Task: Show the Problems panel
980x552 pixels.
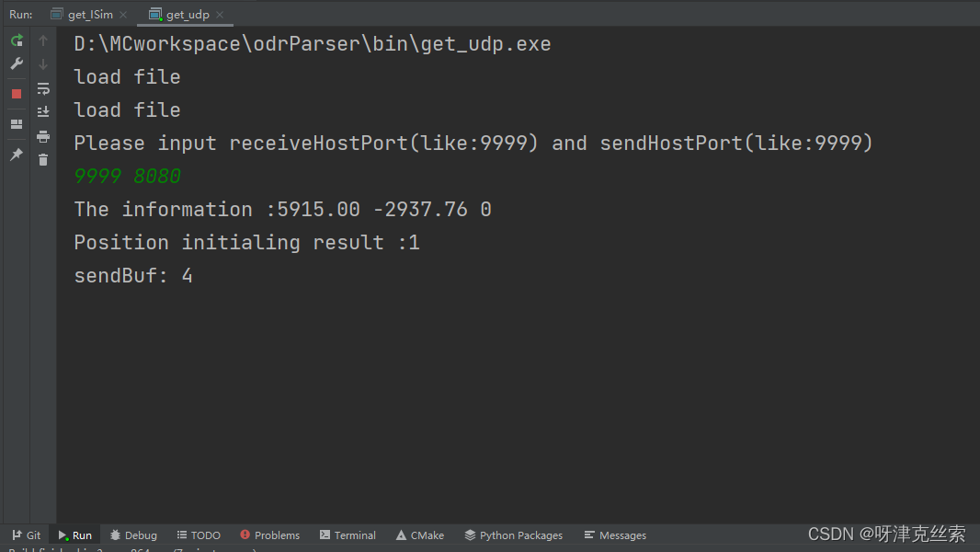Action: point(270,535)
